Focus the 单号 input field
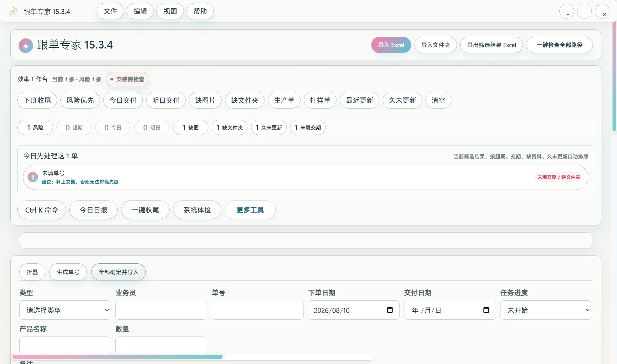 tap(258, 310)
